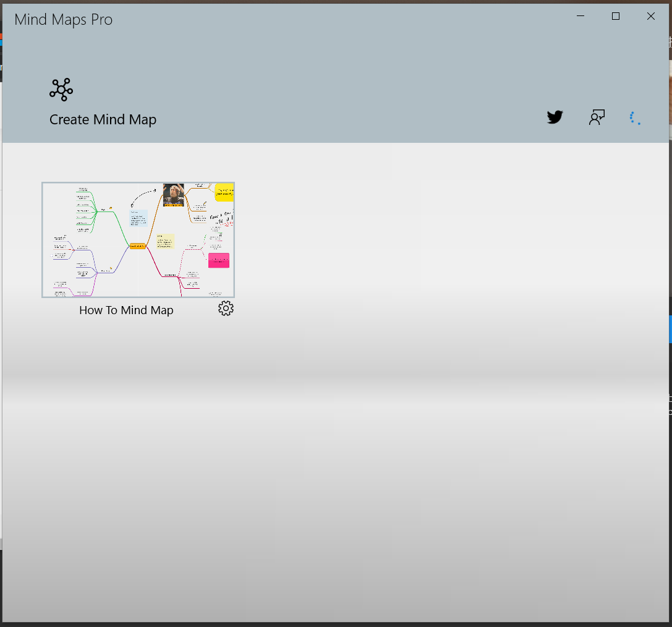The image size is (672, 627).
Task: Close the Mind Maps Pro window
Action: click(650, 16)
